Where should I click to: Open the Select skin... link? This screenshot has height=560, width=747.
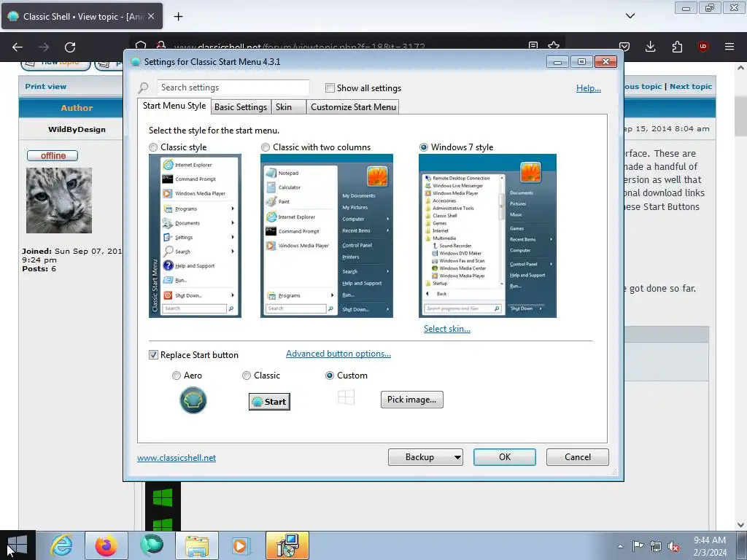pos(447,329)
